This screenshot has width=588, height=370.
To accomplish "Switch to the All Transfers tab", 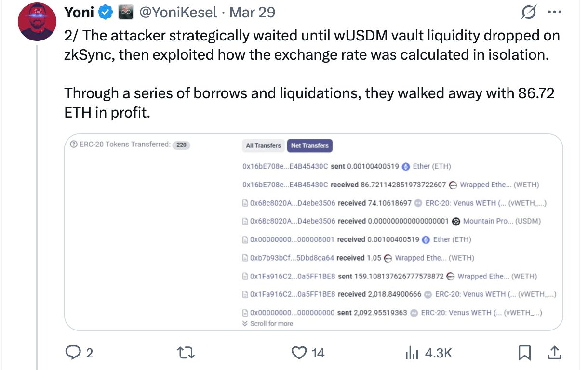I will coord(263,145).
